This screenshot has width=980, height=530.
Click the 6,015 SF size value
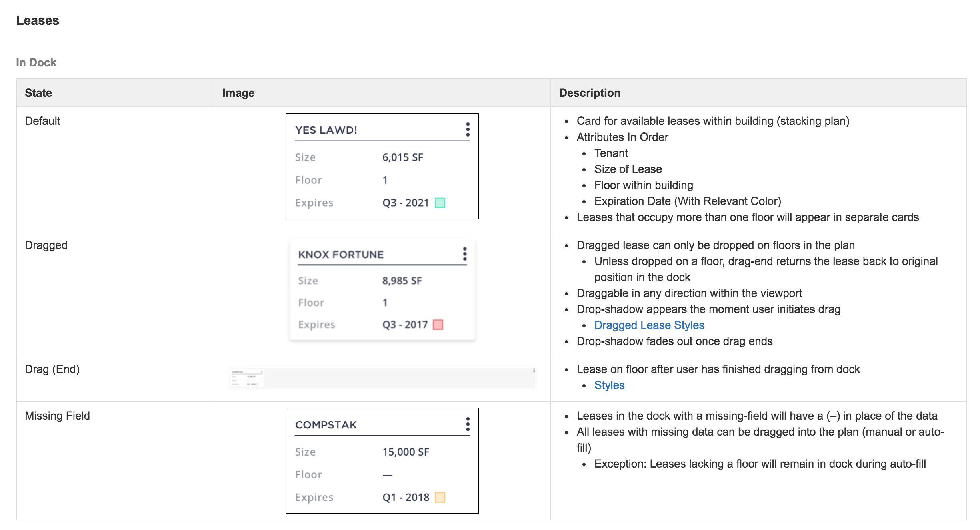[403, 157]
